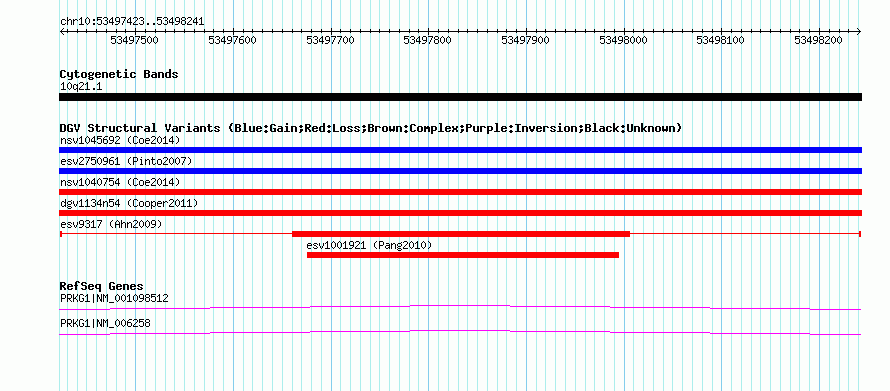Click the magenta line under PRKG1|NM_006258
The image size is (890, 391).
click(460, 332)
